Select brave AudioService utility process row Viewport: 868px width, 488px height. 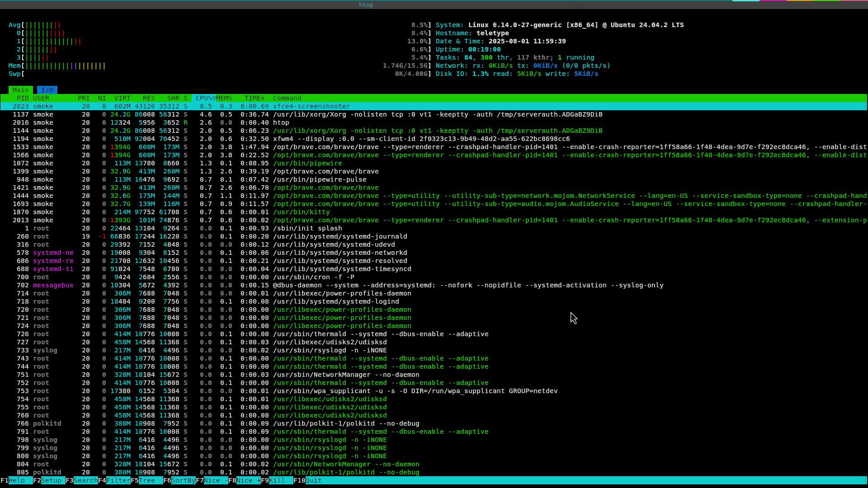pos(434,204)
